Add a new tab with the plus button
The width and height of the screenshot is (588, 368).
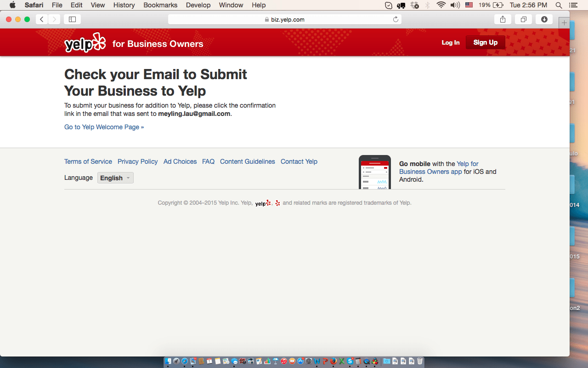[x=564, y=23]
